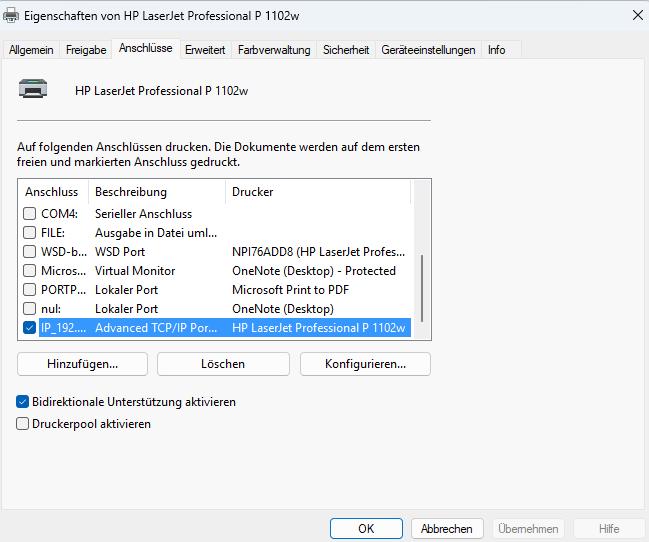This screenshot has width=649, height=542.
Task: Sort by the Anschluss column header
Action: 53,192
